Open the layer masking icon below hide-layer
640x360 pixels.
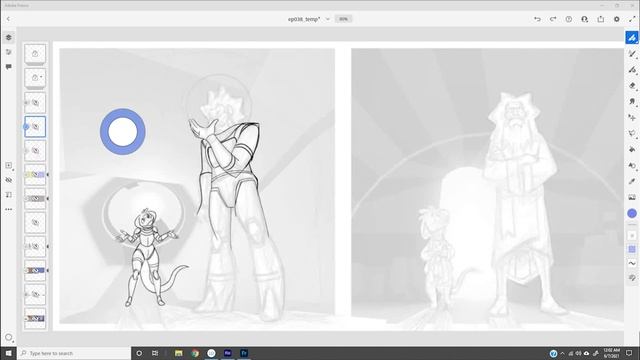coord(9,195)
